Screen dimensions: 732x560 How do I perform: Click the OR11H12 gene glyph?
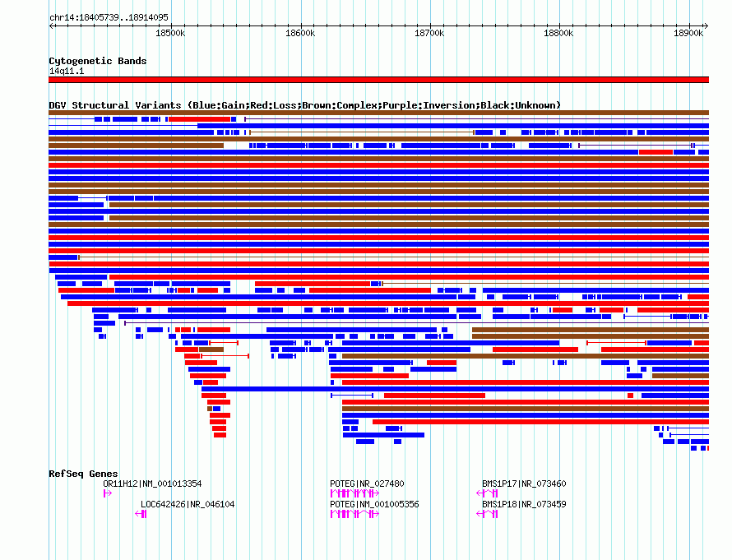108,493
